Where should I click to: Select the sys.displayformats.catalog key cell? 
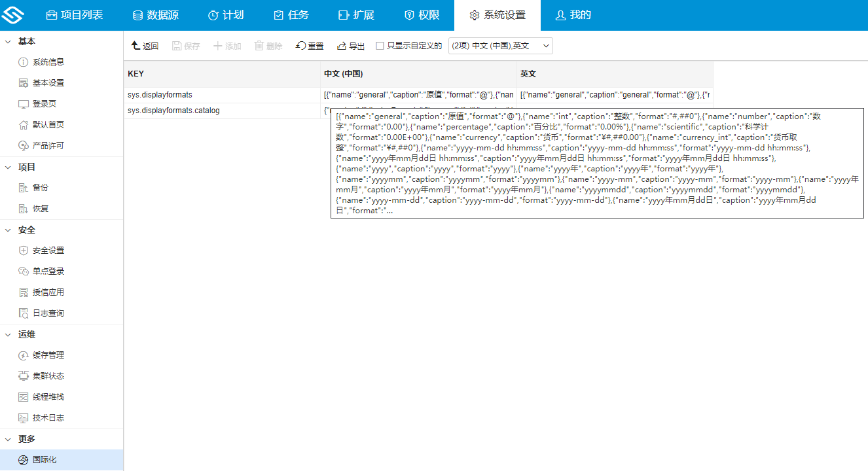pos(222,111)
